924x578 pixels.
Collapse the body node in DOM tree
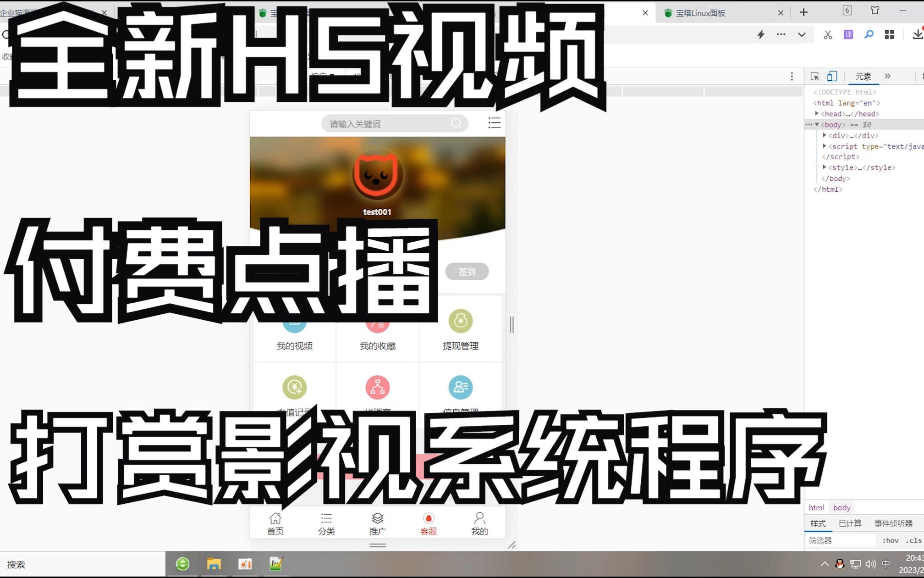tap(817, 124)
